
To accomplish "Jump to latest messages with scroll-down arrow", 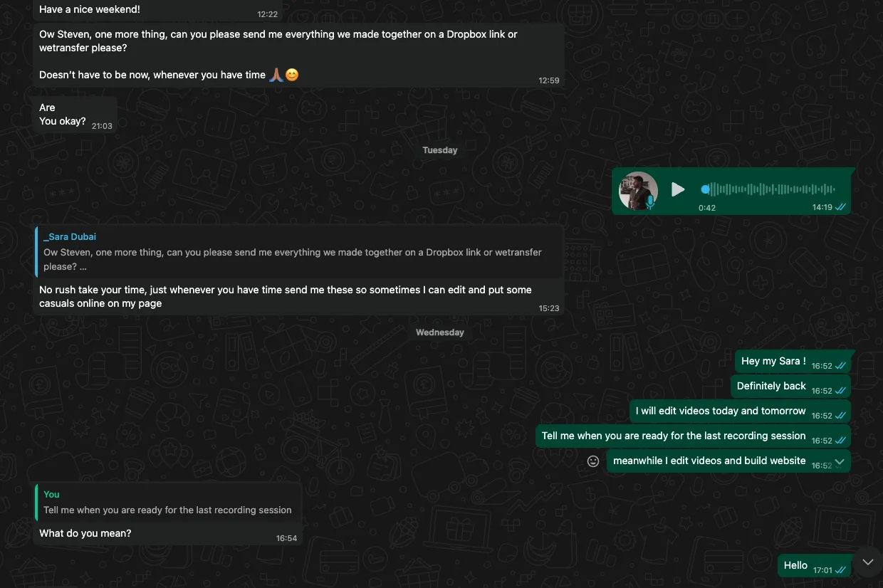I will (x=867, y=562).
